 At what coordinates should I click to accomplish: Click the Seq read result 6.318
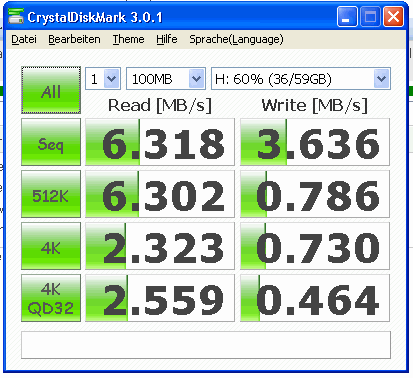tap(160, 142)
